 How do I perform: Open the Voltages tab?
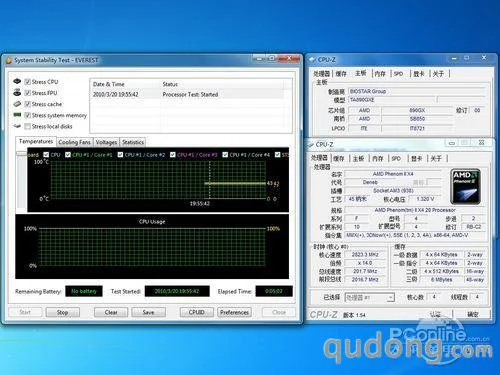click(106, 142)
